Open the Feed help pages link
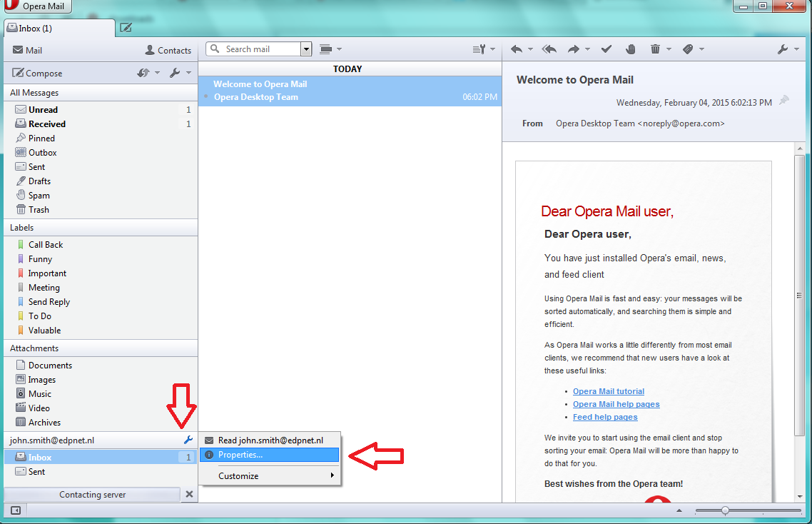 click(605, 417)
